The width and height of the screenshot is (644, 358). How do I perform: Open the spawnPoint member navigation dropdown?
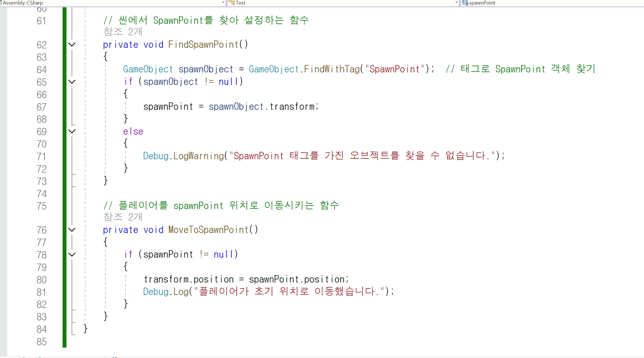(x=552, y=3)
